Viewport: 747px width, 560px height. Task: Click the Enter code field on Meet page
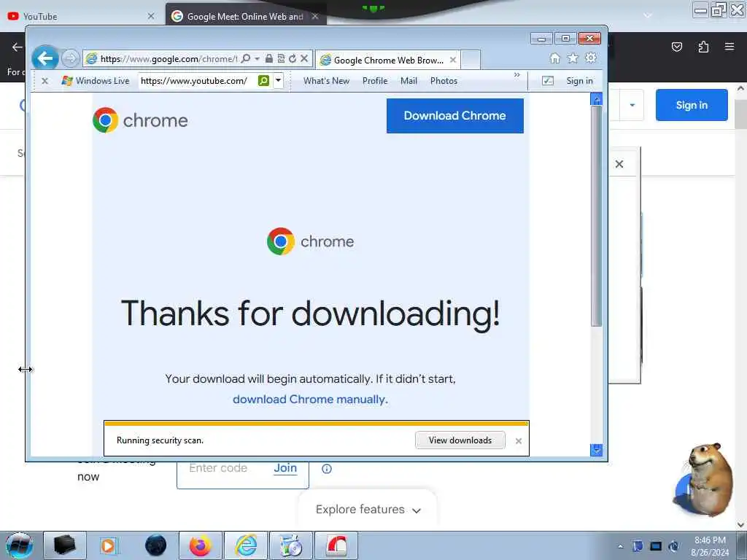click(x=218, y=468)
